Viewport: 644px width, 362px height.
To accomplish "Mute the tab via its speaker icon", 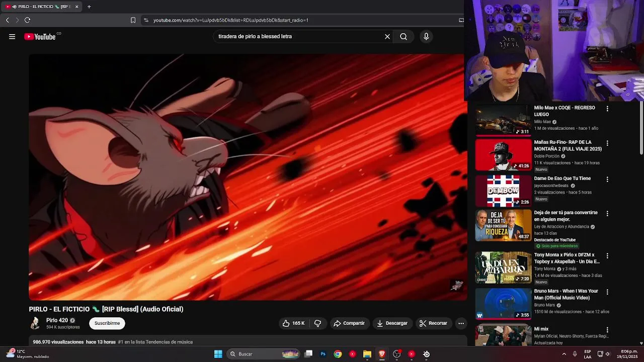I will pyautogui.click(x=14, y=7).
